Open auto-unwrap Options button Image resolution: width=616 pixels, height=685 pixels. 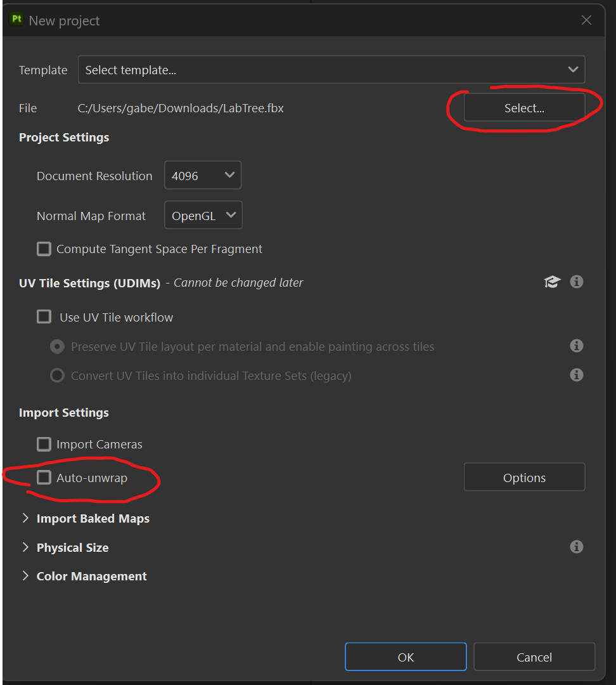524,477
